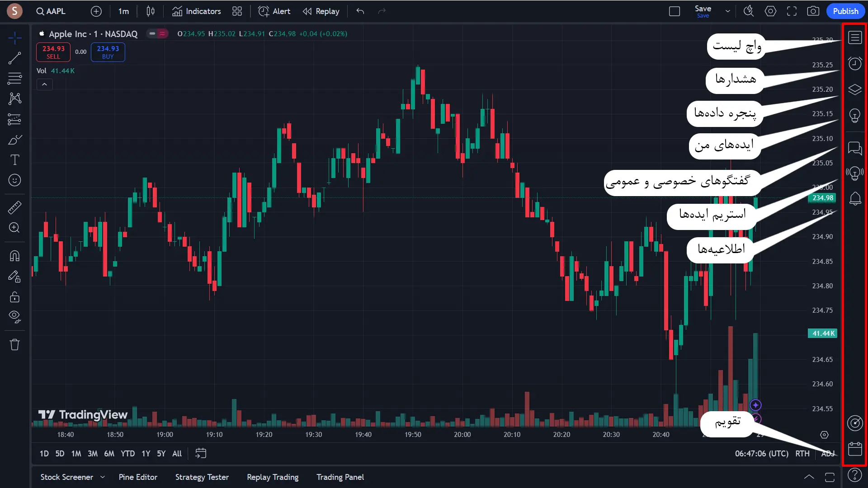This screenshot has height=488, width=868.
Task: Select the crosshair cursor tool
Action: tap(15, 38)
